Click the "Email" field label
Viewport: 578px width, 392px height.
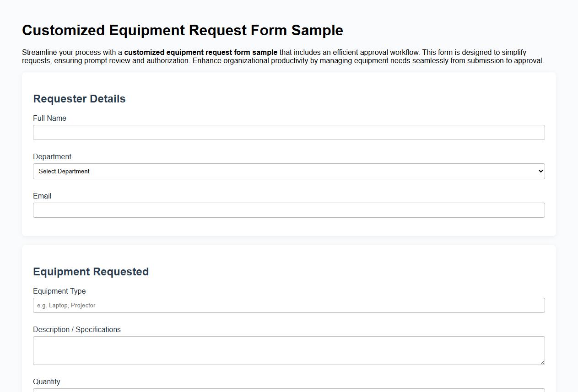(x=42, y=196)
